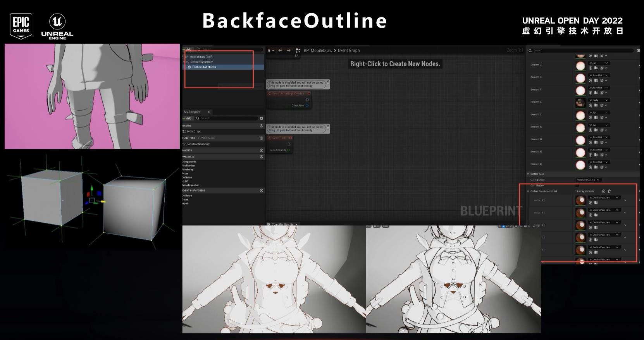
Task: Click the BP_MobileDraw breadcrumb
Action: [x=318, y=50]
